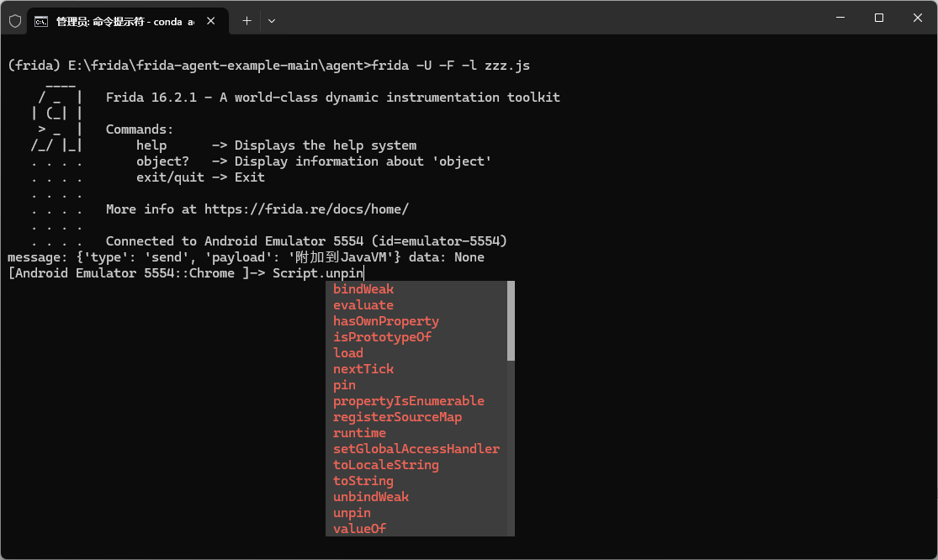Open the terminal profile dropdown menu

pos(272,21)
